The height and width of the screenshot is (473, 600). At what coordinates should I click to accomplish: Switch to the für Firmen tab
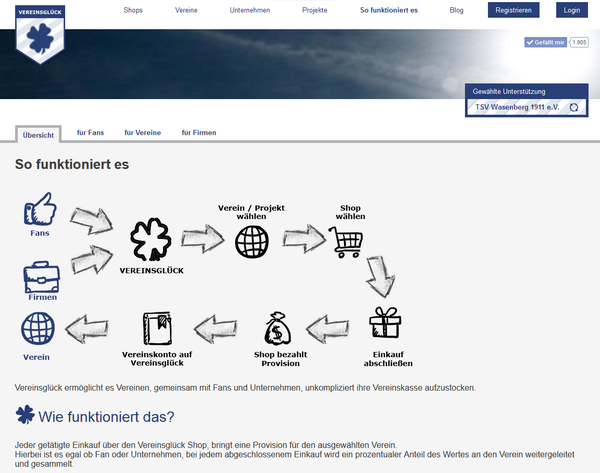[x=199, y=133]
